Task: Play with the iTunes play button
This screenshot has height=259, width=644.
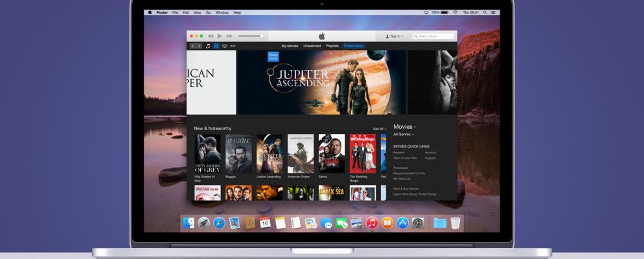Action: (x=220, y=36)
